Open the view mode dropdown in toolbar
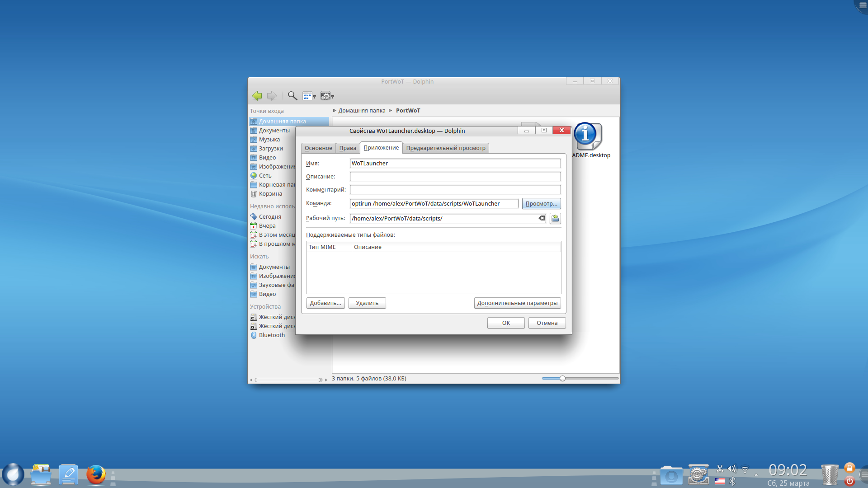 tap(309, 96)
